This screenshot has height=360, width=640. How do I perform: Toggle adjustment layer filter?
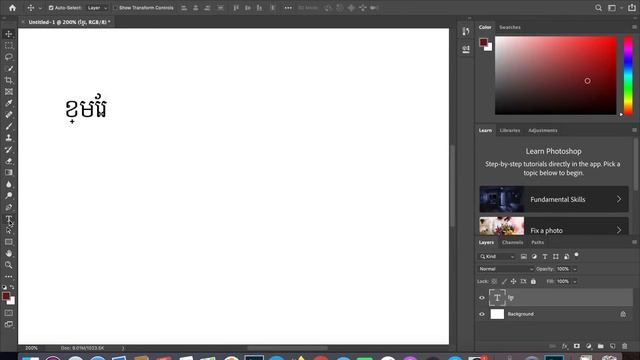click(x=534, y=256)
